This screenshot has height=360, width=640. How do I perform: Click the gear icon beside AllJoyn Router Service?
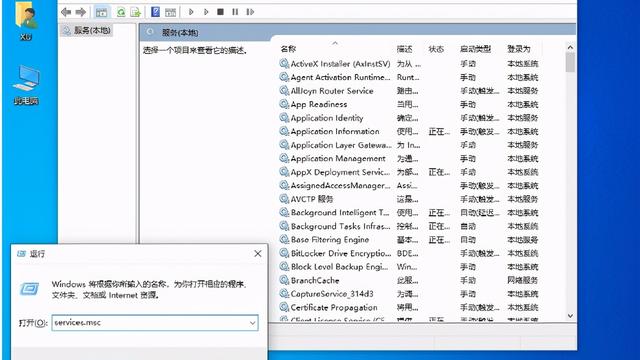tap(284, 90)
